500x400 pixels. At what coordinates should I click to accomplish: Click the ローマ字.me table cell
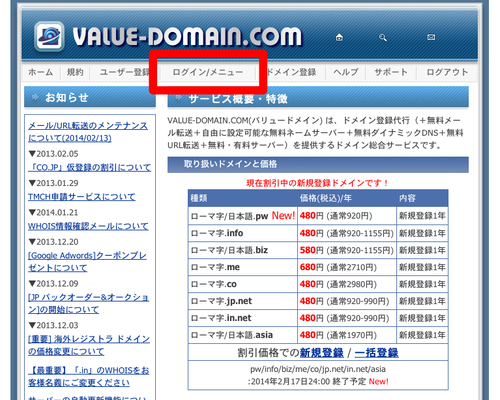tap(243, 267)
